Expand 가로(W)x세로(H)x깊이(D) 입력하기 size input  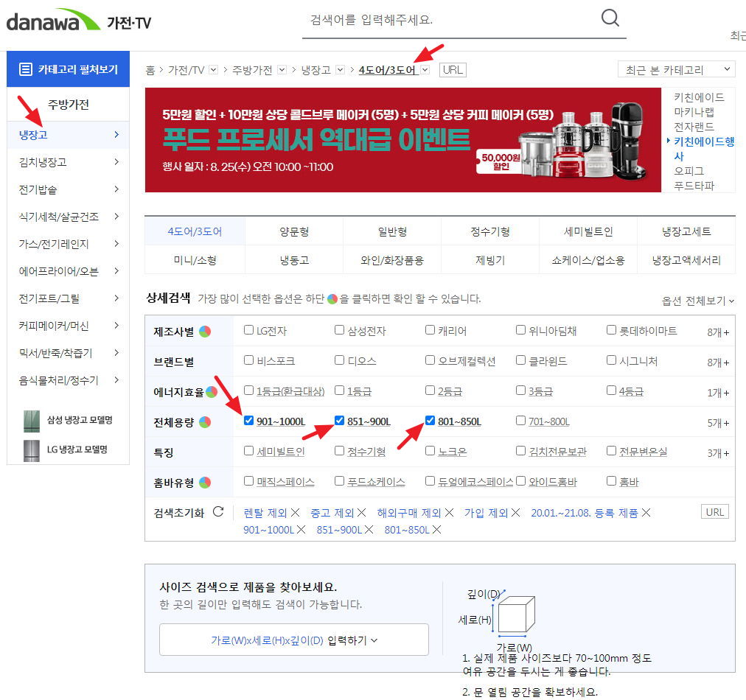tap(294, 640)
